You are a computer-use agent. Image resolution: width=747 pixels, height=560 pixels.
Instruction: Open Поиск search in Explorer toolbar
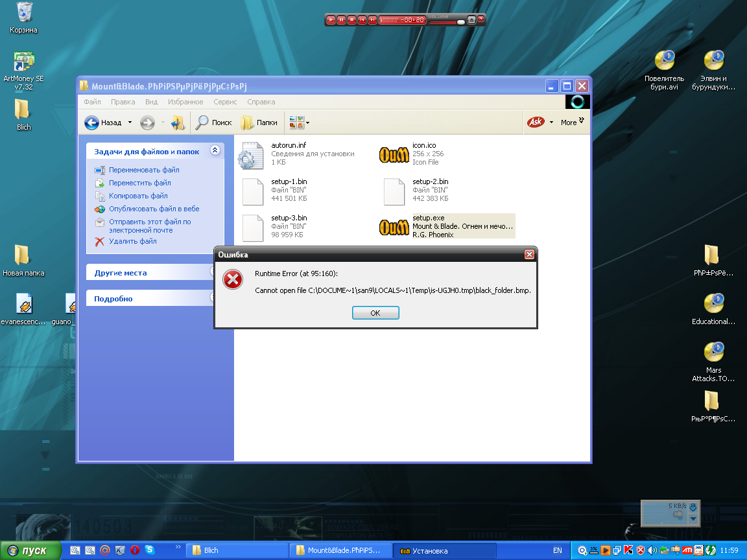tap(214, 122)
